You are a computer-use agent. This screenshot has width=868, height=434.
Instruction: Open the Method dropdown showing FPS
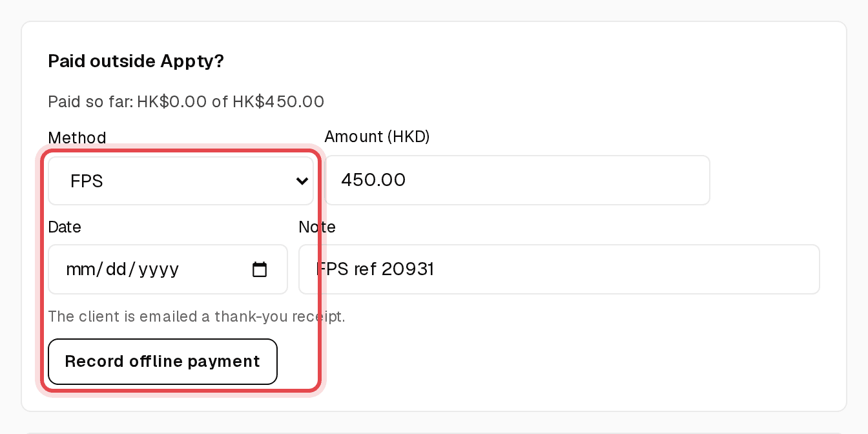click(181, 181)
